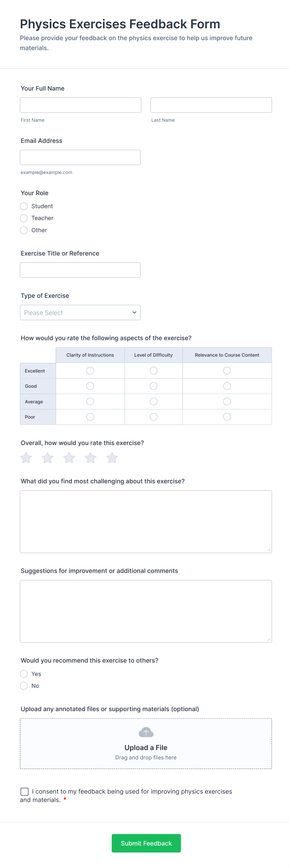
Task: Pick Other under Your Role
Action: (24, 230)
